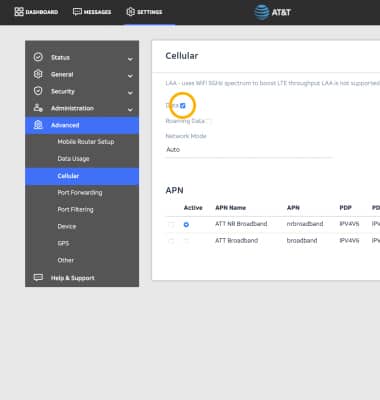
Task: Click the Administration sidebar label
Action: click(72, 108)
